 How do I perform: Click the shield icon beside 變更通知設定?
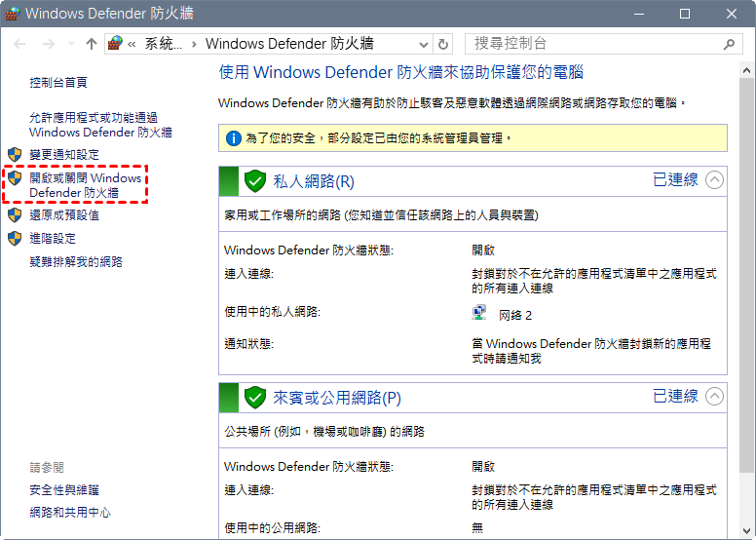coord(15,155)
